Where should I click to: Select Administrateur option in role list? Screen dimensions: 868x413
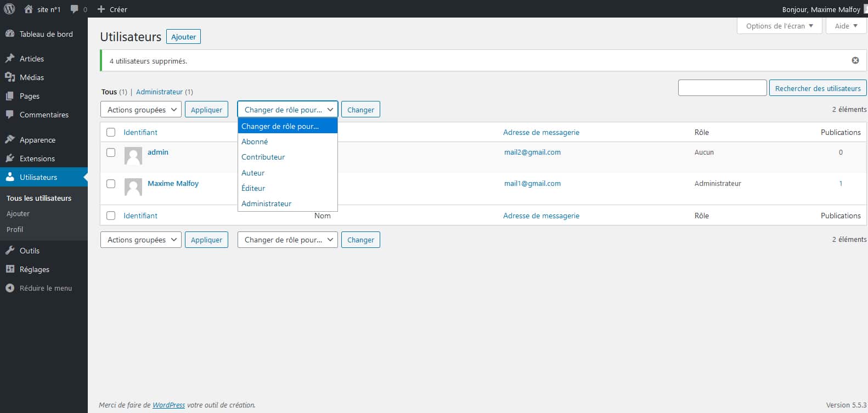[x=288, y=203]
